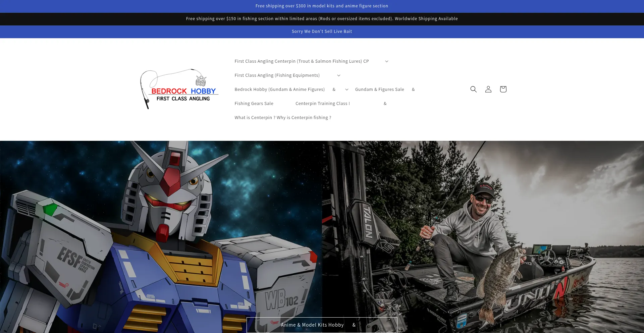Open the search magnifier icon

[x=473, y=89]
